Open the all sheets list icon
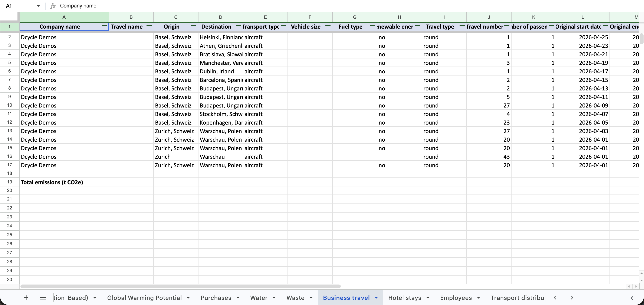Image resolution: width=644 pixels, height=305 pixels. [x=43, y=298]
